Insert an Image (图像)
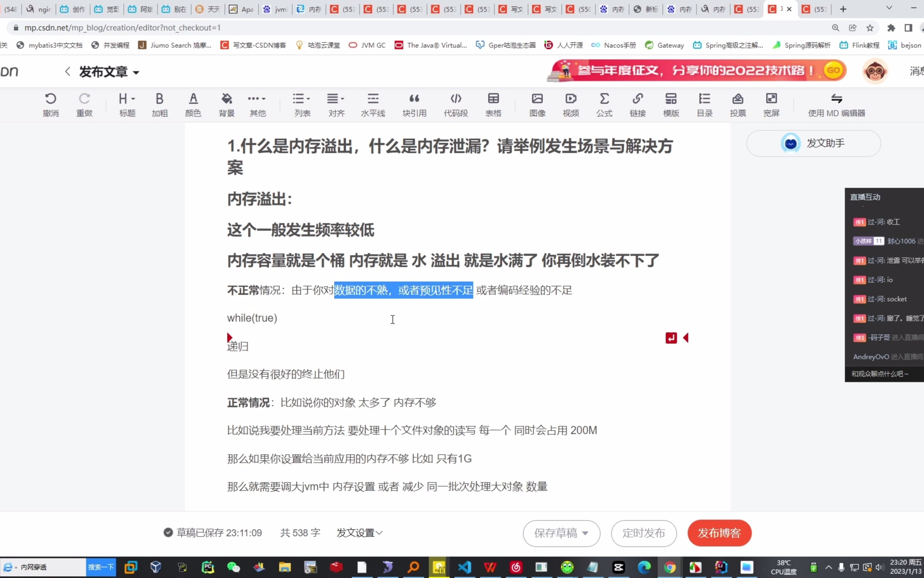The width and height of the screenshot is (924, 578). click(x=537, y=105)
